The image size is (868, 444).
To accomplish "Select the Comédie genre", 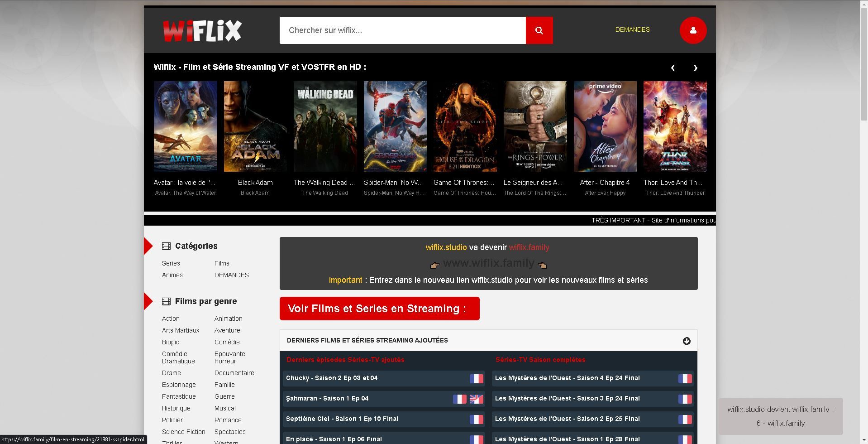I will [227, 342].
